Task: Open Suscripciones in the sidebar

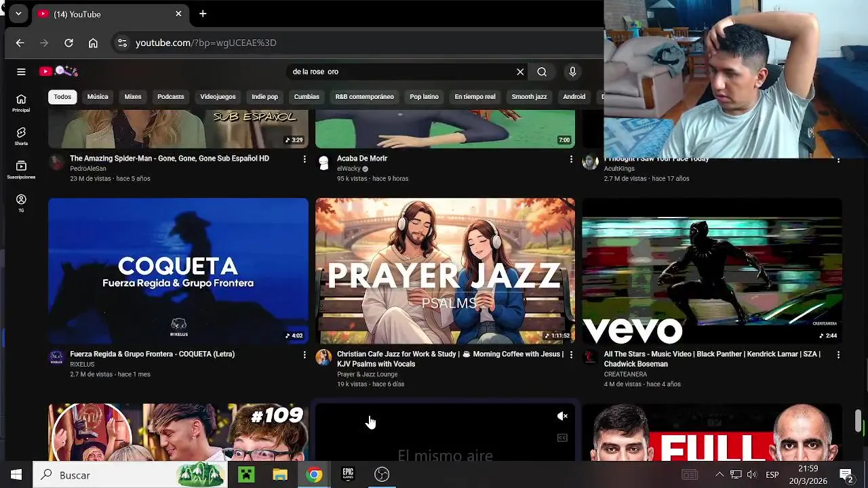Action: point(21,170)
